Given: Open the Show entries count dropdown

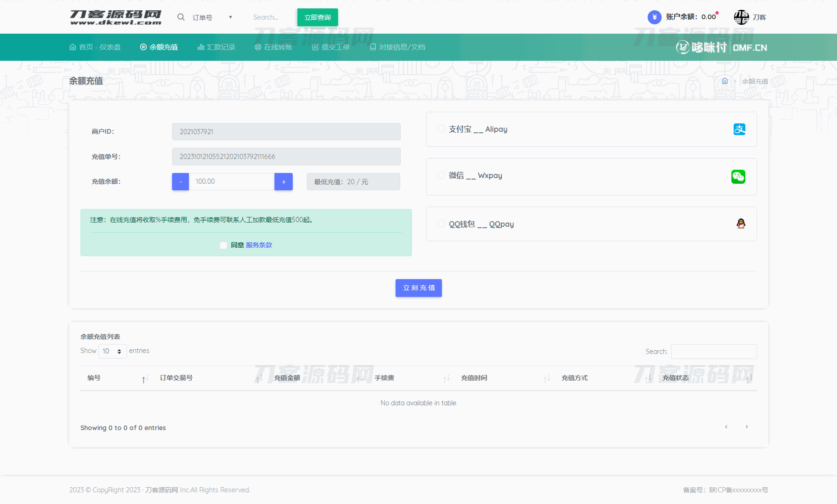Looking at the screenshot, I should 112,351.
